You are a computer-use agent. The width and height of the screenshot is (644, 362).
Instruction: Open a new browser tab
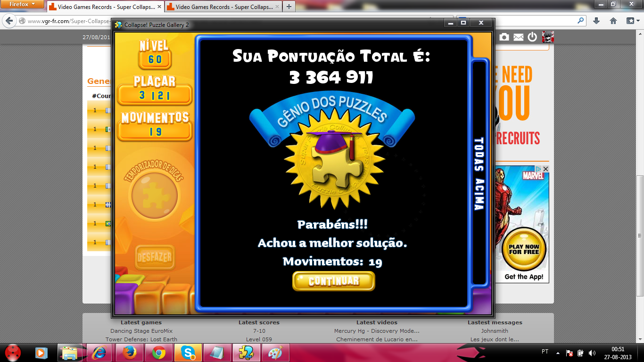coord(289,7)
